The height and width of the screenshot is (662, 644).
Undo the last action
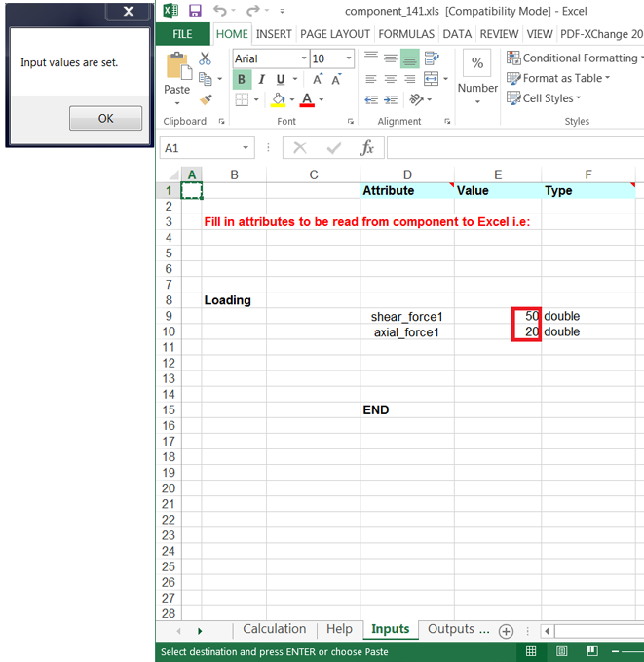point(219,11)
